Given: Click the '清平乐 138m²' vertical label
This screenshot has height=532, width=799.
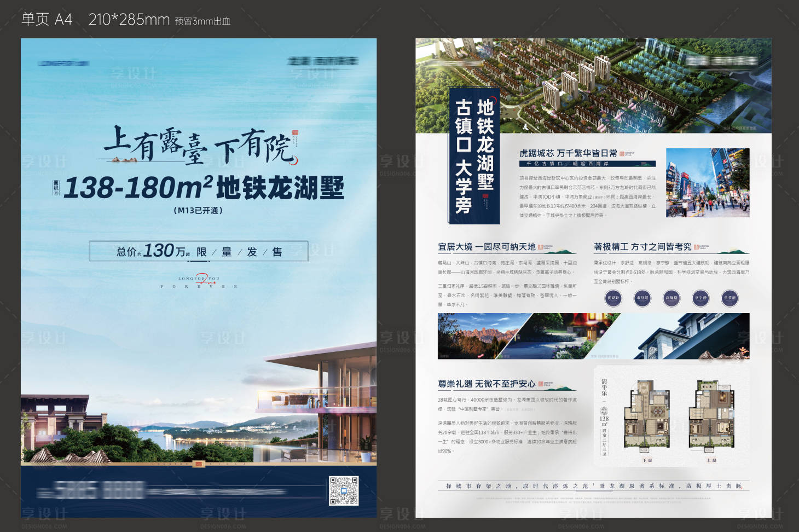Looking at the screenshot, I should pyautogui.click(x=604, y=417).
